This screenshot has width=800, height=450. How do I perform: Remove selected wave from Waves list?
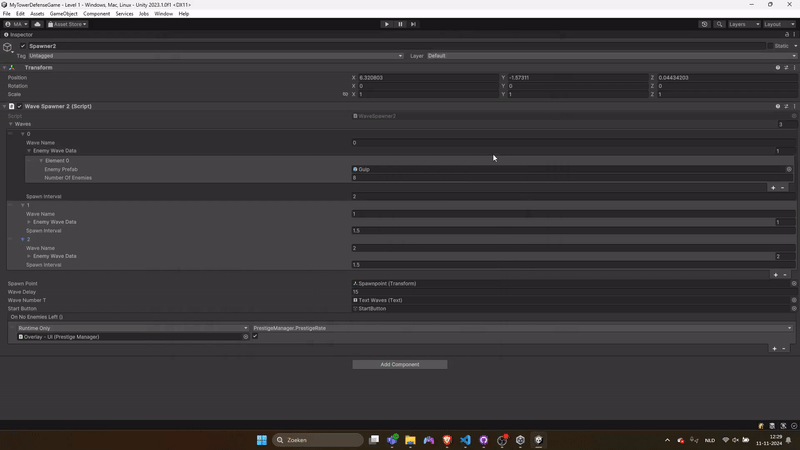[785, 275]
